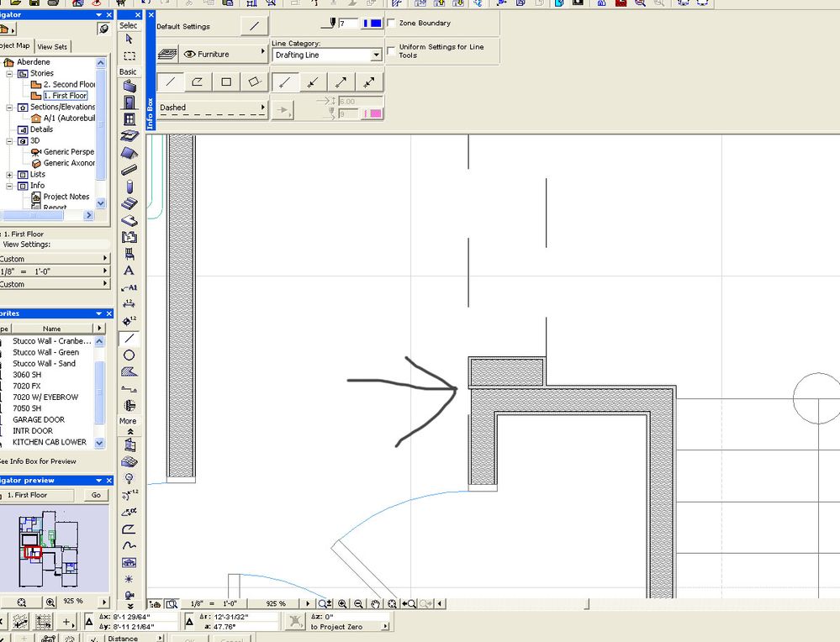This screenshot has width=840, height=642.
Task: Activate the Pan hand tool
Action: pos(376,604)
